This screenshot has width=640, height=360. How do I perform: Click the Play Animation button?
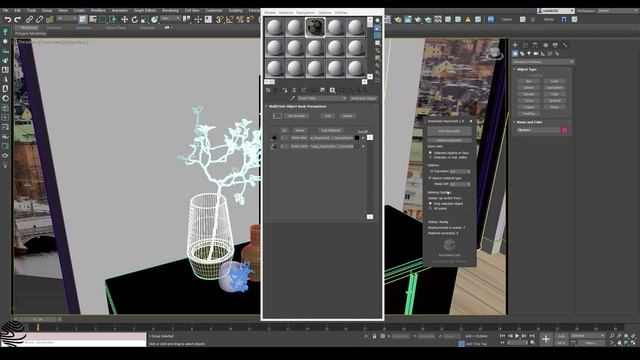pos(517,336)
